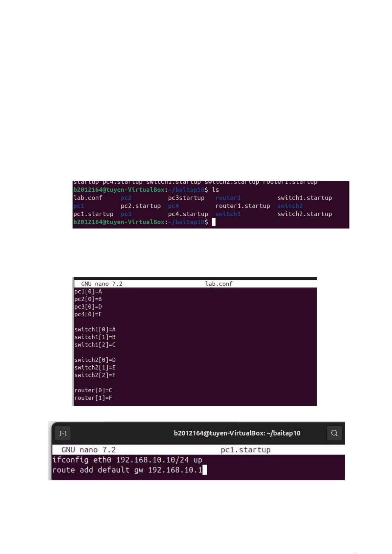Screen dimensions: 392x554
Task: Click the switch1[2]=C line in nano
Action: tap(95, 345)
